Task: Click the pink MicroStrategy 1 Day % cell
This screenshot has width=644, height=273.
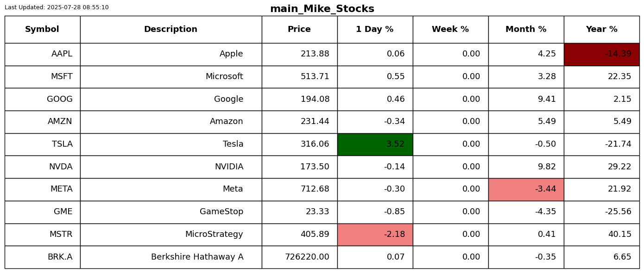Action: (x=375, y=235)
